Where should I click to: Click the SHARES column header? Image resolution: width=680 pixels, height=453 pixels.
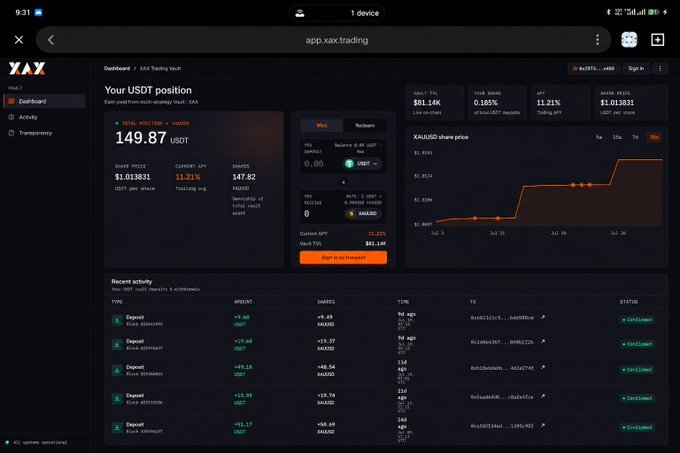(x=326, y=302)
